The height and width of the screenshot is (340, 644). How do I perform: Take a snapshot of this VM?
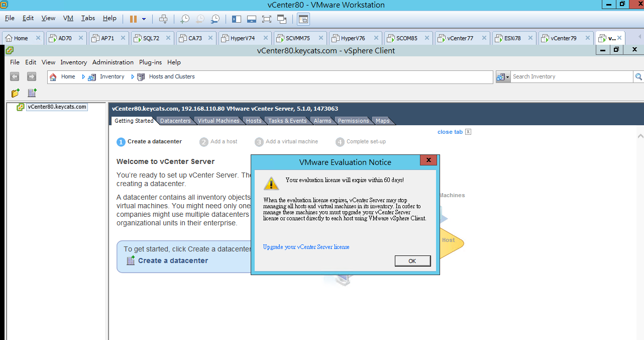coord(185,19)
